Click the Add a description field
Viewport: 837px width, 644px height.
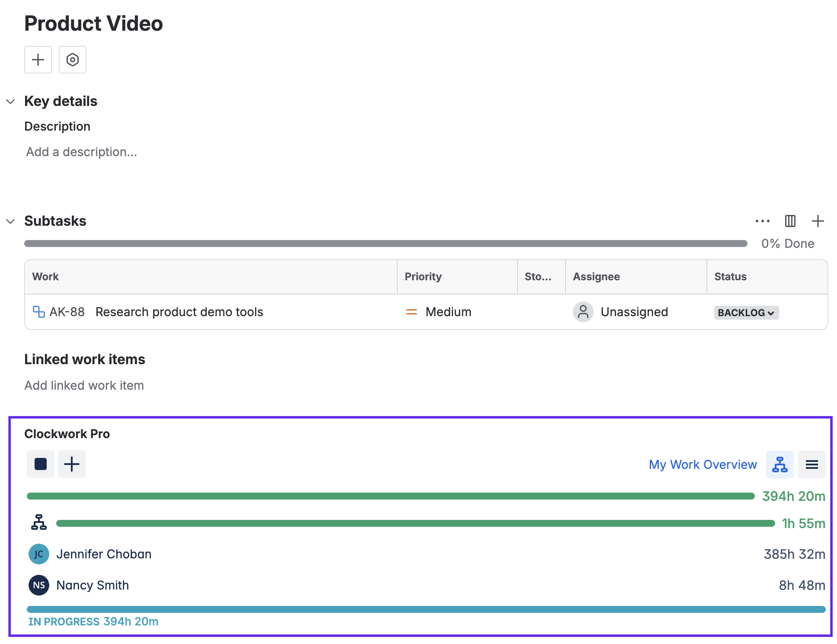tap(81, 152)
